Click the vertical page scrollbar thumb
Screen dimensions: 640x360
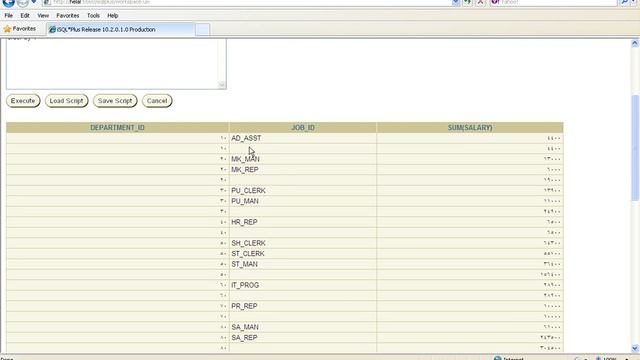[x=635, y=147]
